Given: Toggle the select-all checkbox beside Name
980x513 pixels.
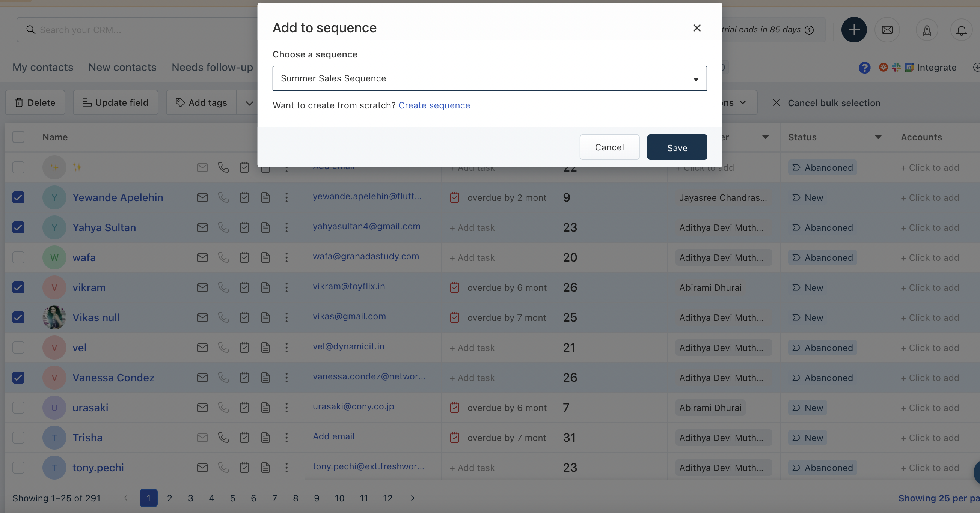Looking at the screenshot, I should (x=18, y=137).
